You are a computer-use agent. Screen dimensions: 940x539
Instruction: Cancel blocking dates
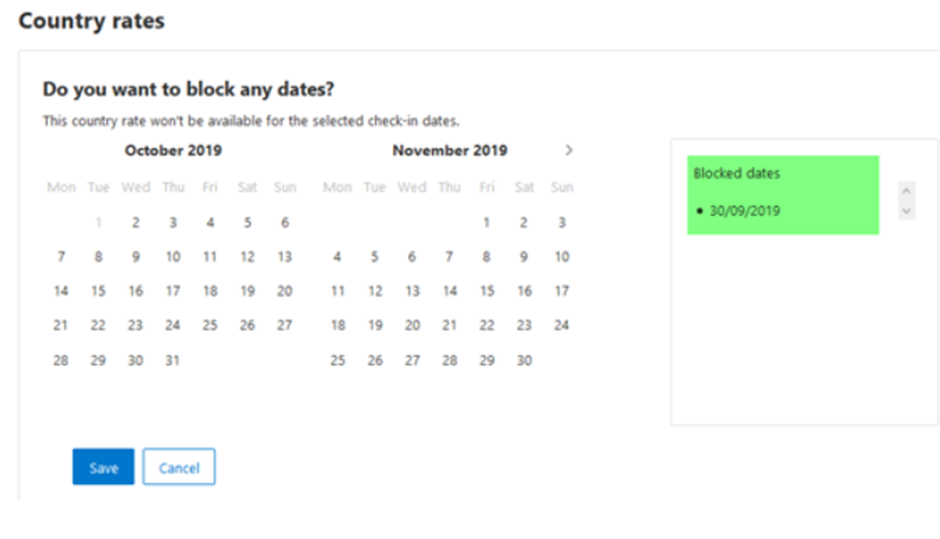click(x=179, y=467)
